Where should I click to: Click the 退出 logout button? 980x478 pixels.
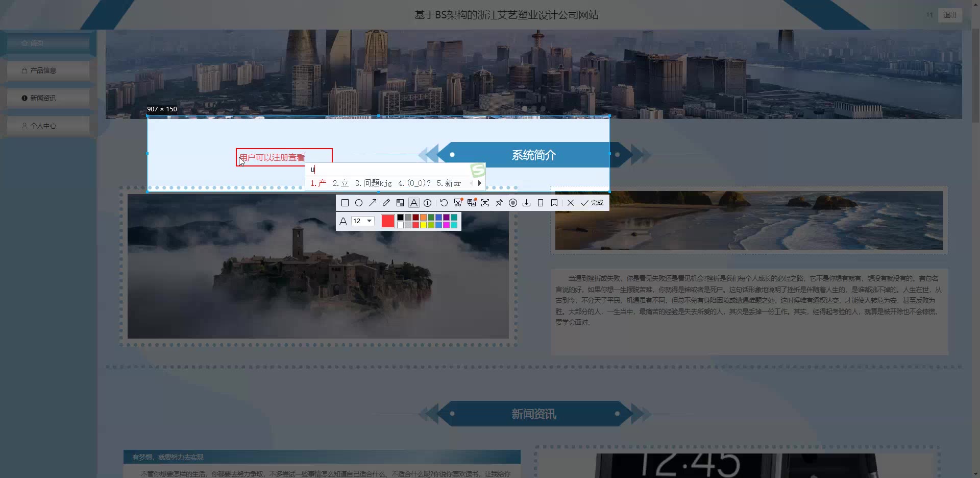[x=950, y=15]
